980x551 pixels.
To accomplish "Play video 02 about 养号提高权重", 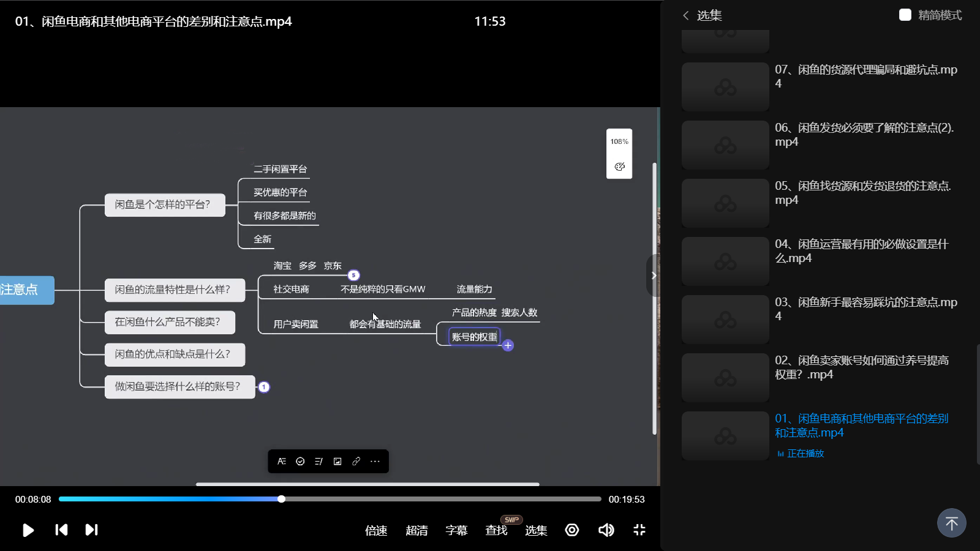I will tap(861, 367).
